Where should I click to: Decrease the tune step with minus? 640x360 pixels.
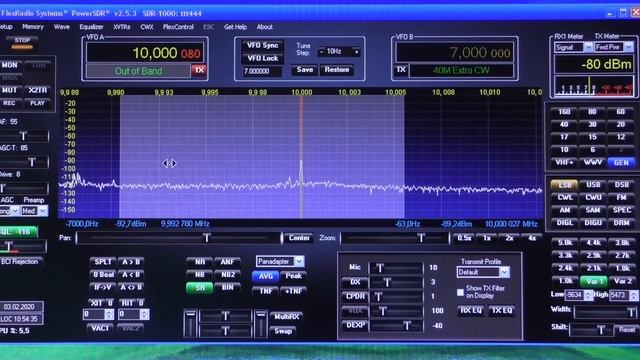[321, 52]
